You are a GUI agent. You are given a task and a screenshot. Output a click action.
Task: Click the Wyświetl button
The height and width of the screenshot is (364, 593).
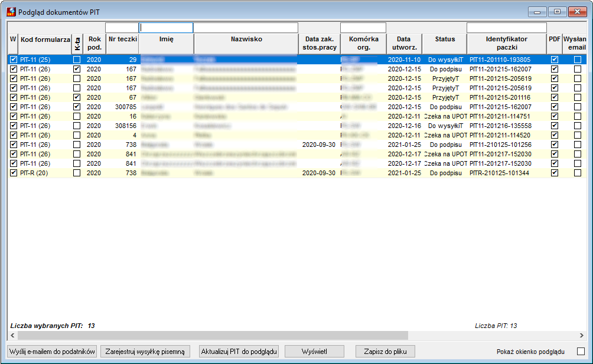(314, 352)
